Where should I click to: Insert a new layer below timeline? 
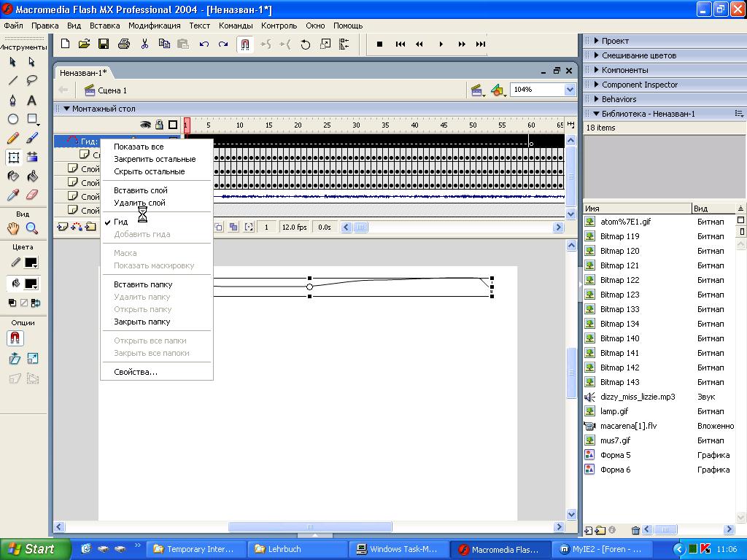pyautogui.click(x=63, y=227)
